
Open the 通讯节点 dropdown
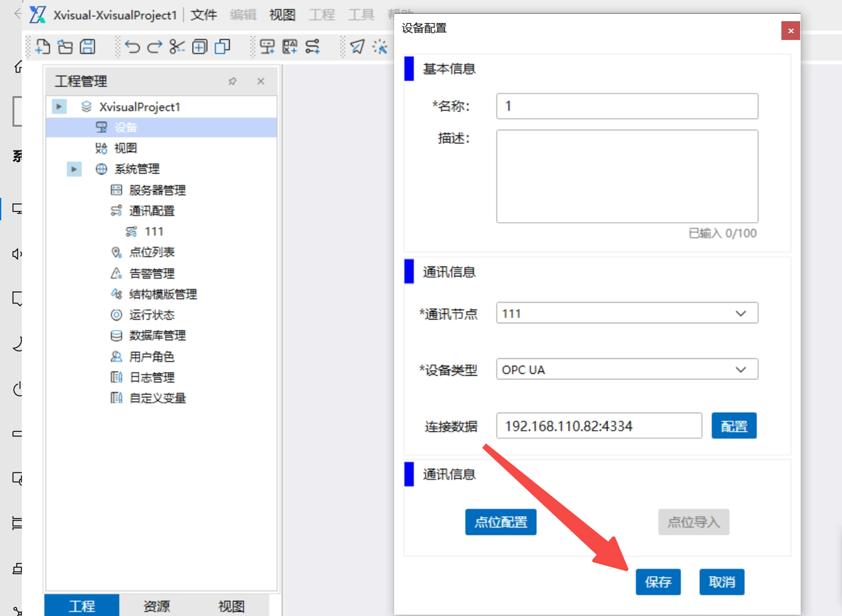[627, 314]
